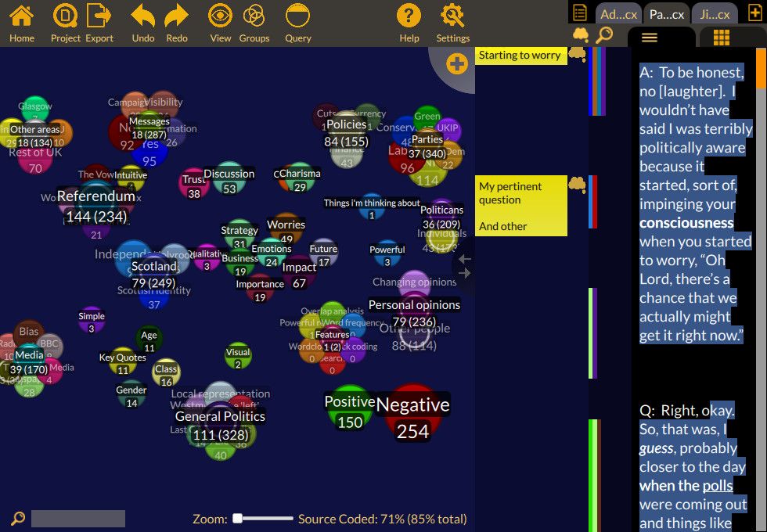The width and height of the screenshot is (767, 532).
Task: Click the Undo arrow icon
Action: (142, 17)
